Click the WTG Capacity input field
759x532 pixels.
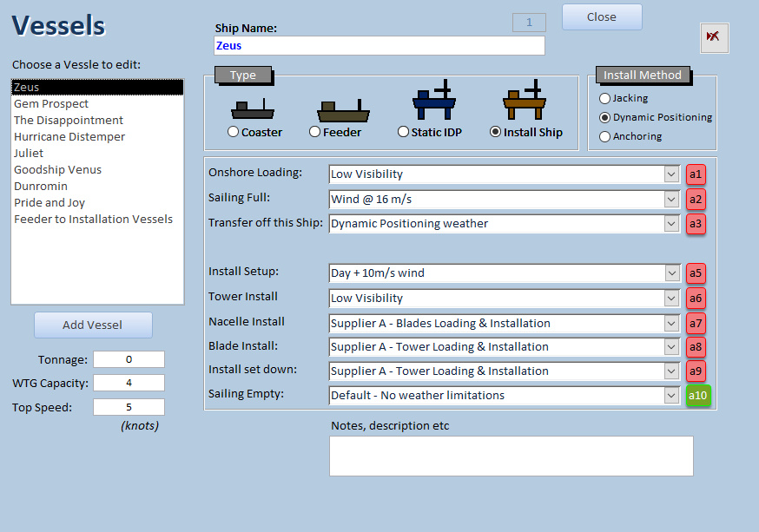tap(129, 383)
